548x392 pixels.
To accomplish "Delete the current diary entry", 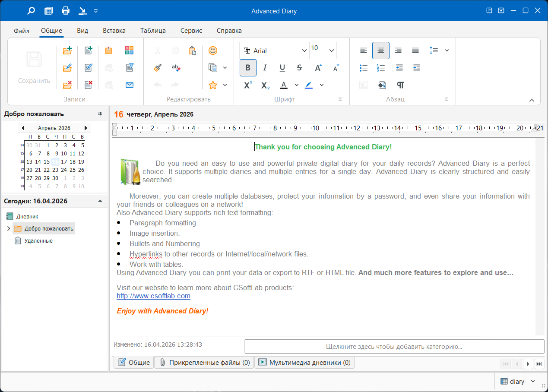I will coord(88,85).
